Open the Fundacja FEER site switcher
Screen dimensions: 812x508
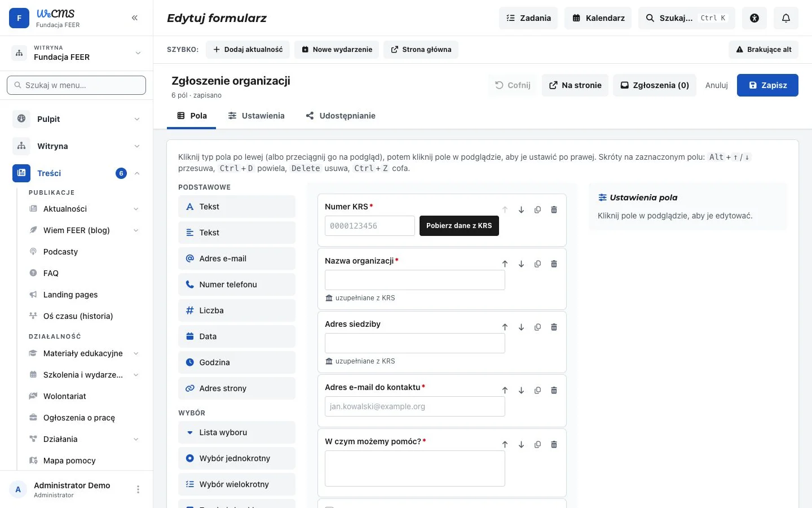[x=77, y=53]
